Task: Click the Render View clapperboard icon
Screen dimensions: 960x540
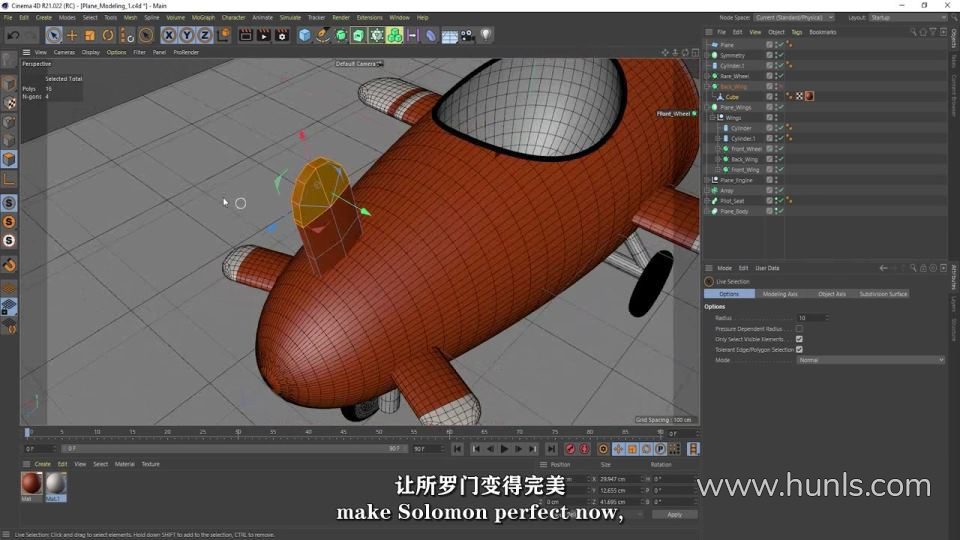Action: coord(246,36)
